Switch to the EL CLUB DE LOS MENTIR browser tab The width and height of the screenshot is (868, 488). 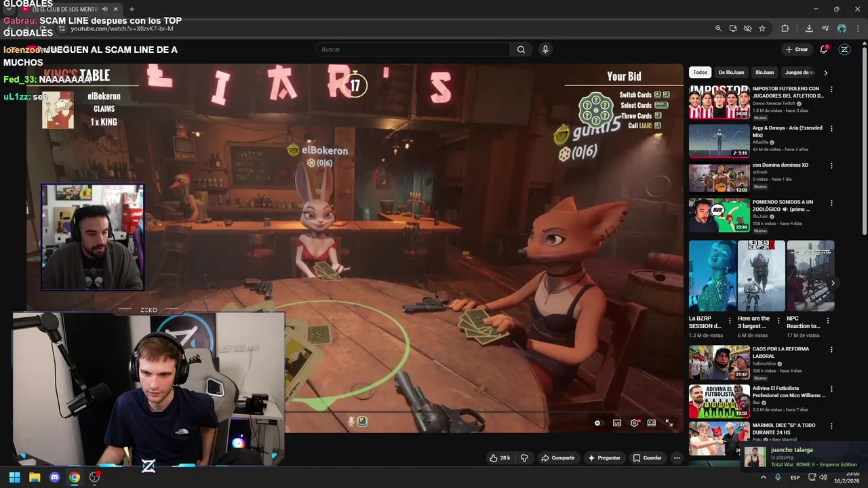coord(65,9)
